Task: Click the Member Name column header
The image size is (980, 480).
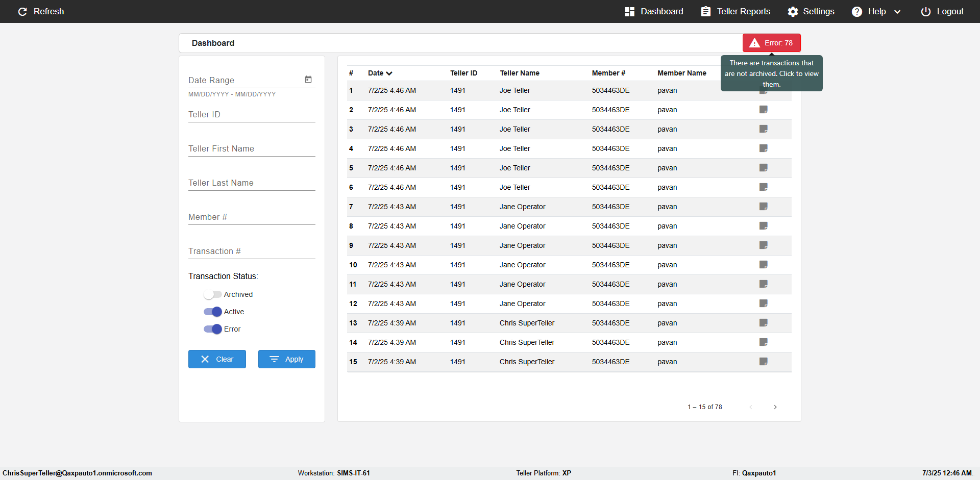Action: 682,73
